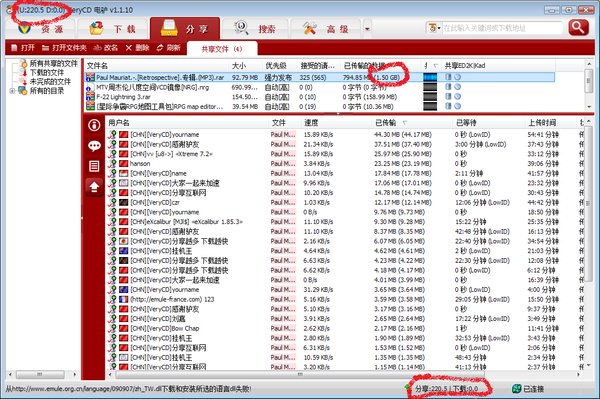
Task: Select the hanson client row
Action: (x=344, y=163)
